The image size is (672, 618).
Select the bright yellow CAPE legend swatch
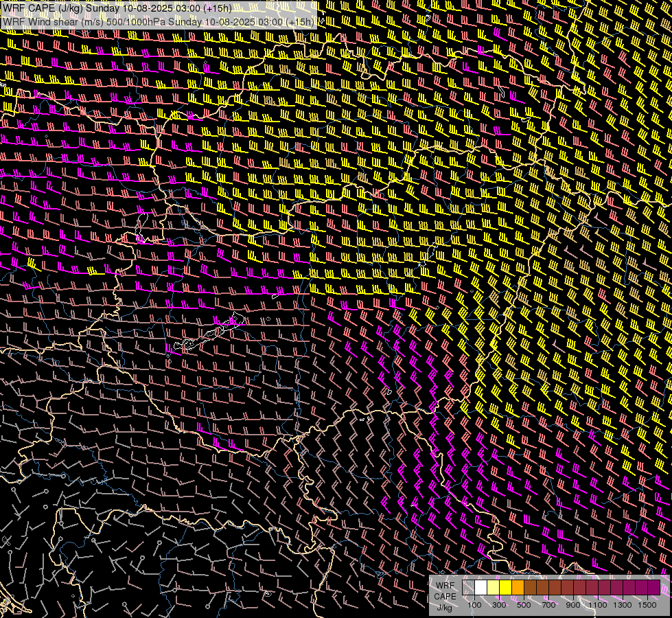506,588
